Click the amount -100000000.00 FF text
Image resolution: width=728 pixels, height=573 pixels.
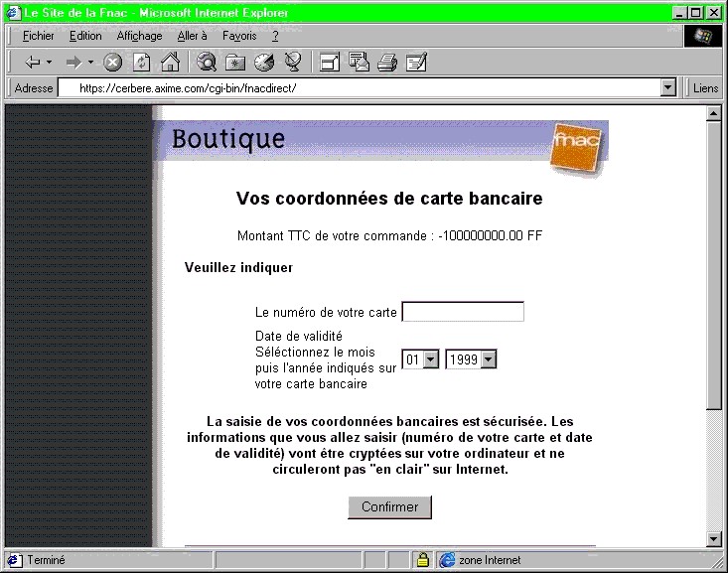click(490, 235)
